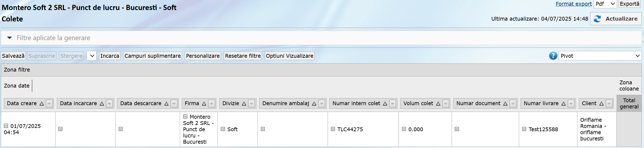The image size is (644, 148).
Task: Open the Pdf export format dropdown
Action: 605,4
